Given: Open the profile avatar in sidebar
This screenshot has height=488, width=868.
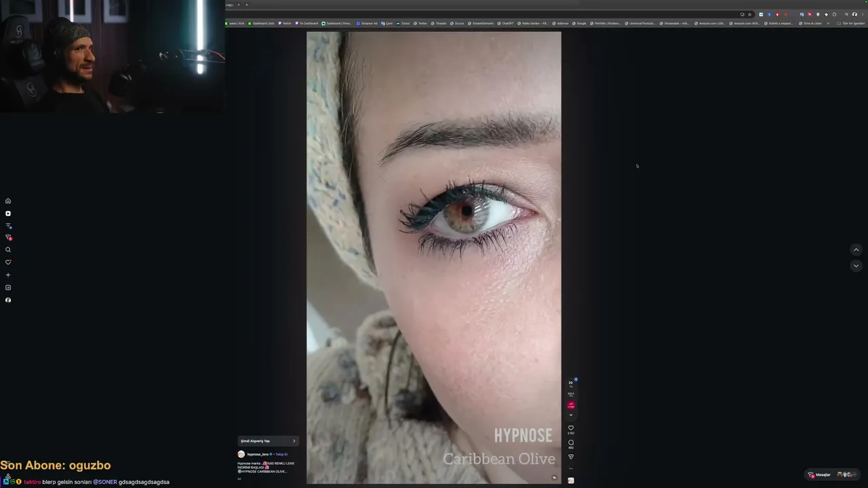Looking at the screenshot, I should 8,300.
